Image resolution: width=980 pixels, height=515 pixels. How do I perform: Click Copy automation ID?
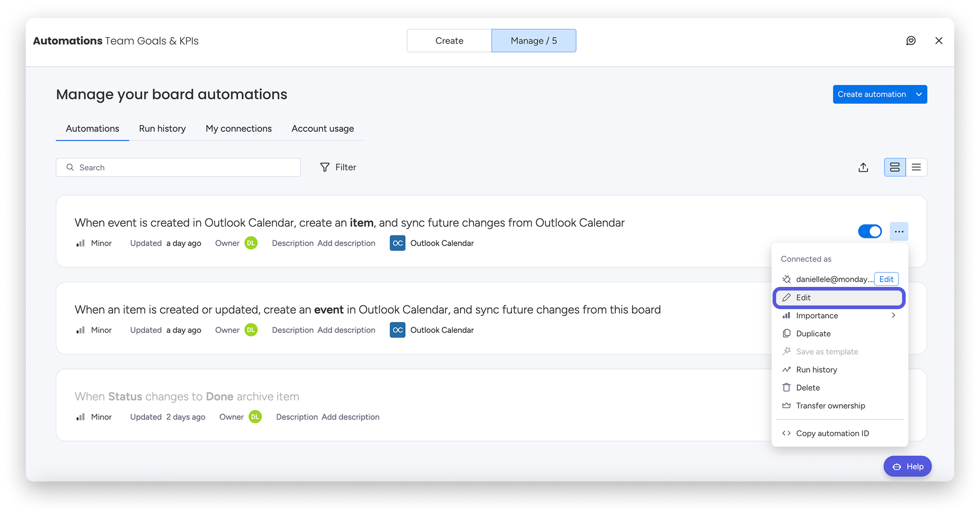[x=839, y=433]
